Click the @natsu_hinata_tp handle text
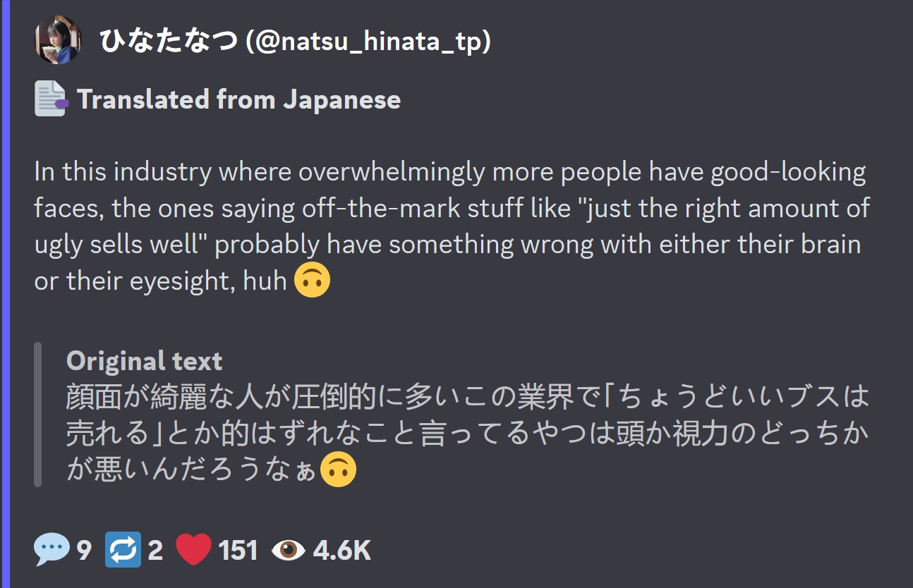Image resolution: width=913 pixels, height=588 pixels. coord(367,42)
